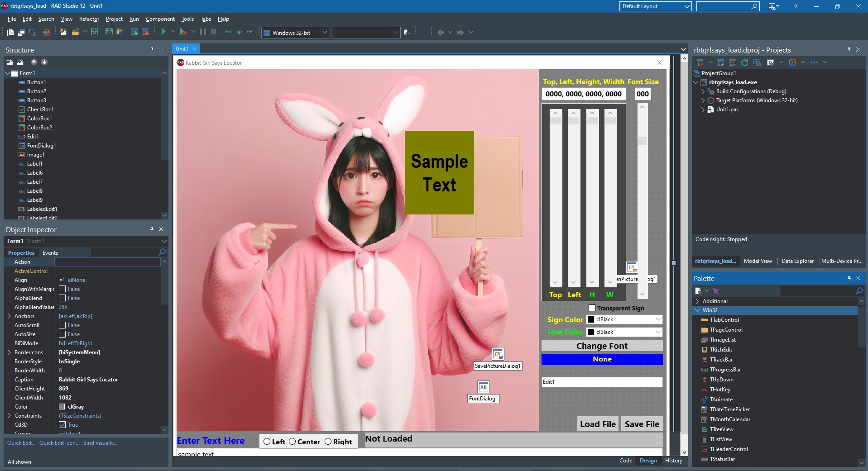Select the Center radio button
This screenshot has width=868, height=471.
292,442
